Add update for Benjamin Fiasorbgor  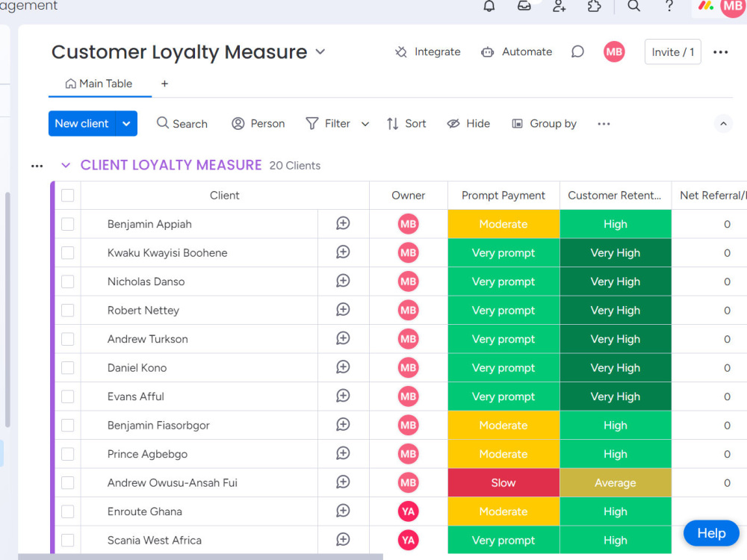343,424
